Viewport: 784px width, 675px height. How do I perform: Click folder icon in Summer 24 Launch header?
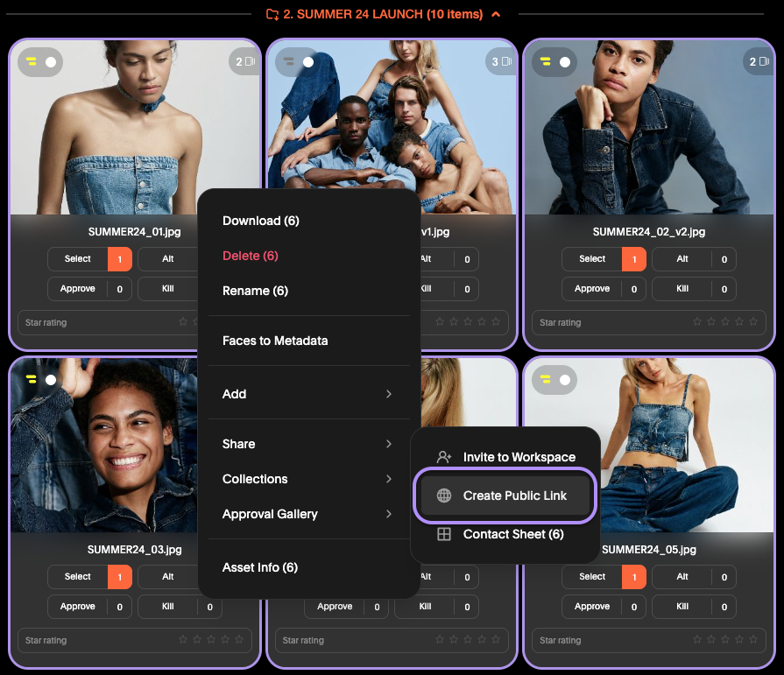pos(272,14)
